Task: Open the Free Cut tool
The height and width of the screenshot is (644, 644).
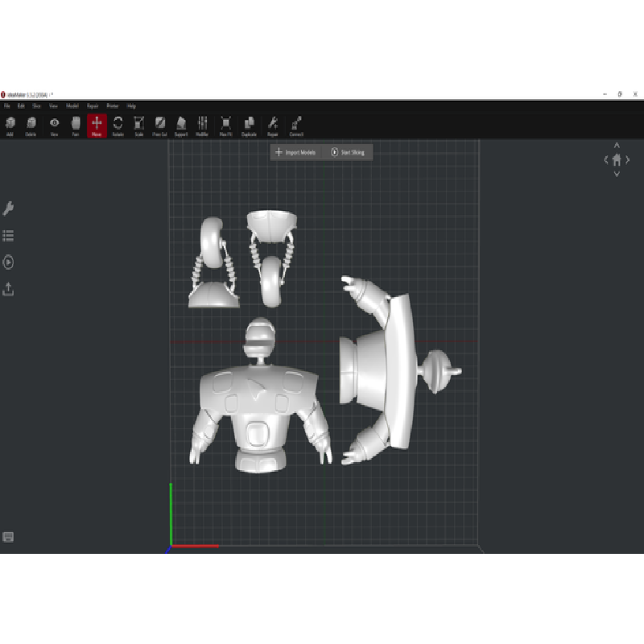Action: click(x=160, y=125)
